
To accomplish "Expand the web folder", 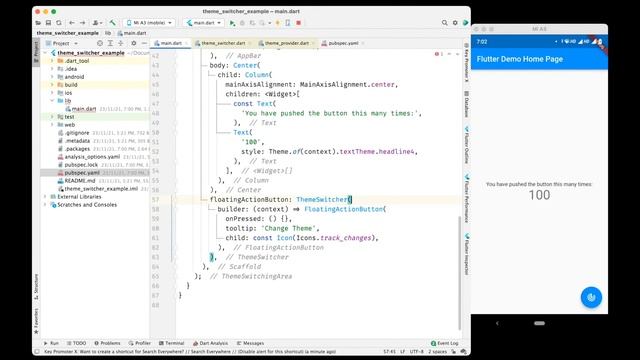I will (52, 125).
